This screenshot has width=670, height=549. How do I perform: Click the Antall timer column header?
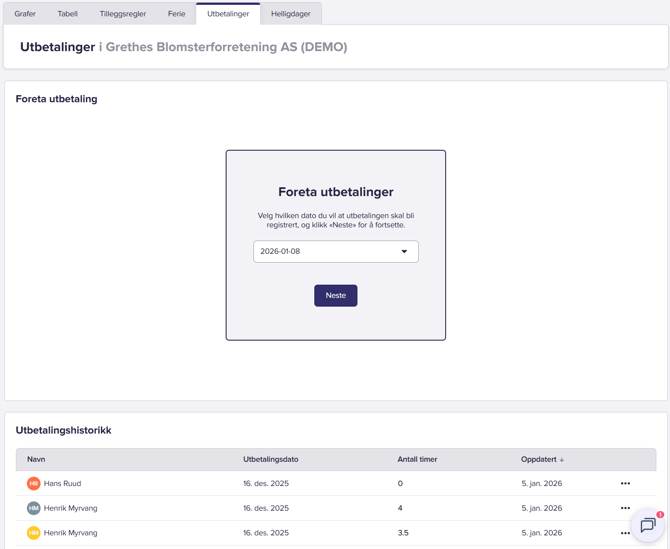[417, 460]
